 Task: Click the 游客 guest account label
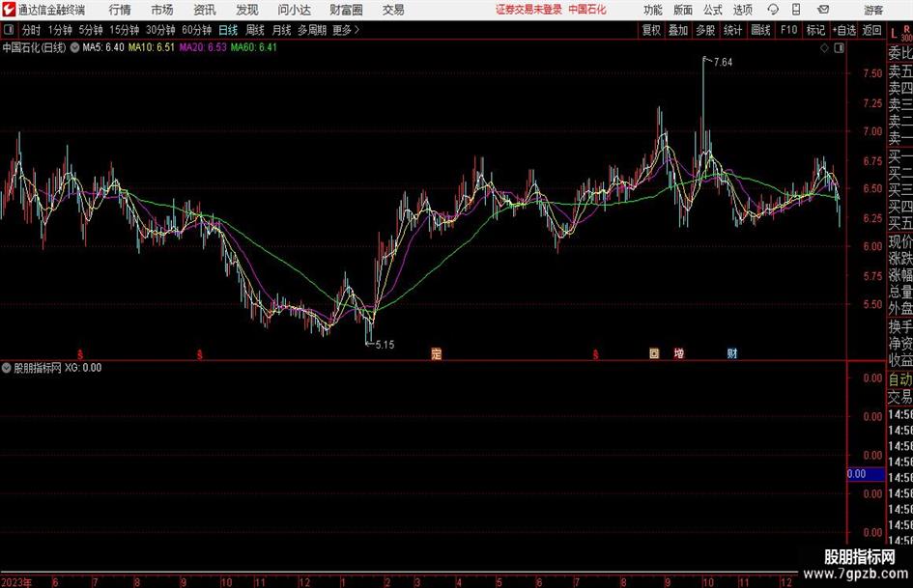tap(873, 10)
